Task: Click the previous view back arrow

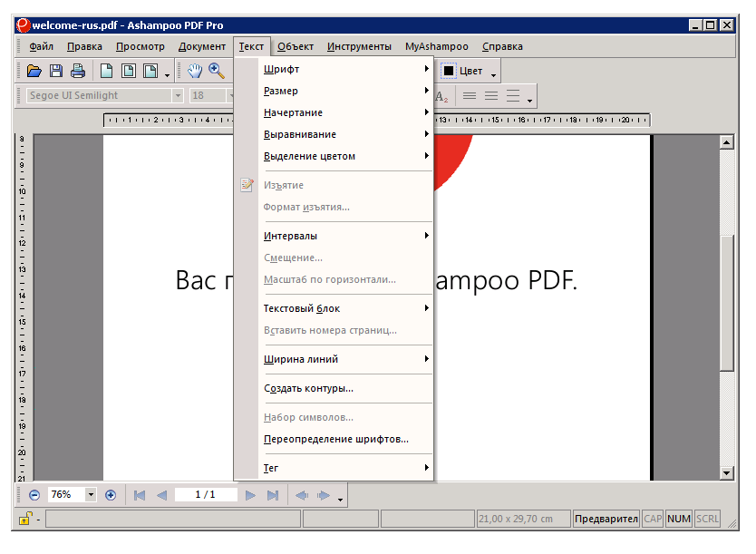Action: tap(302, 495)
